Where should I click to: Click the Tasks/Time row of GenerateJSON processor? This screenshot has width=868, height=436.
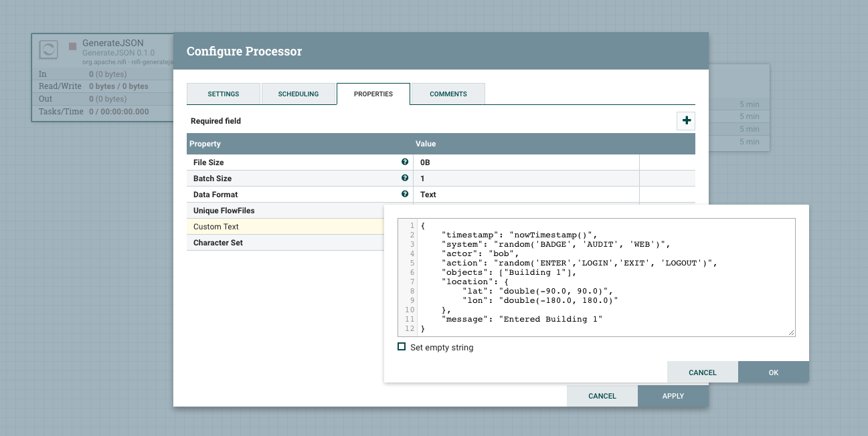pyautogui.click(x=102, y=112)
